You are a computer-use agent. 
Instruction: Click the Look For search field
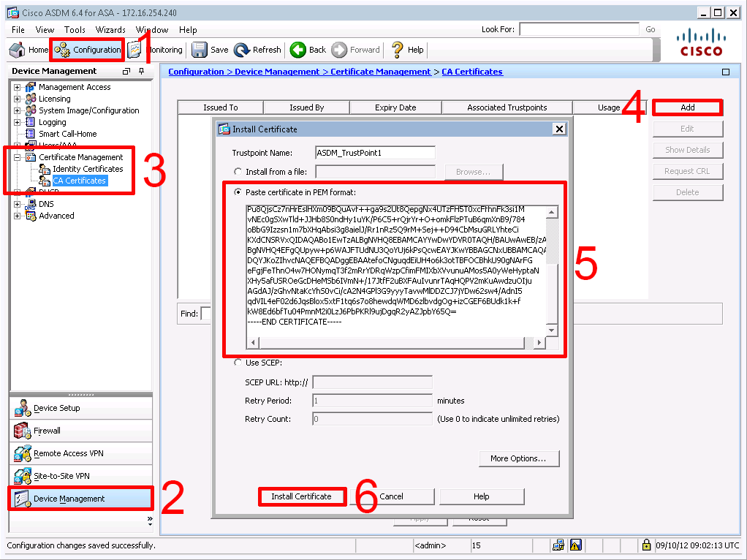[x=579, y=29]
